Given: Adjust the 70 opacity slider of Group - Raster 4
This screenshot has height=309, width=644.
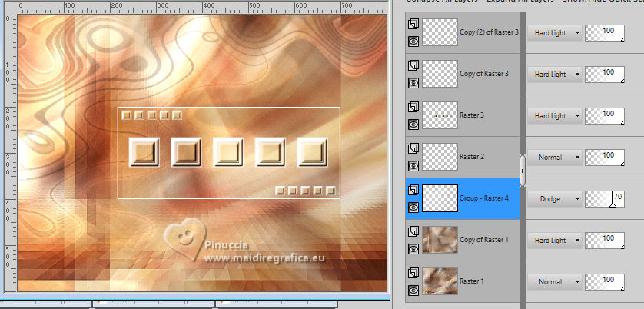Looking at the screenshot, I should 605,199.
